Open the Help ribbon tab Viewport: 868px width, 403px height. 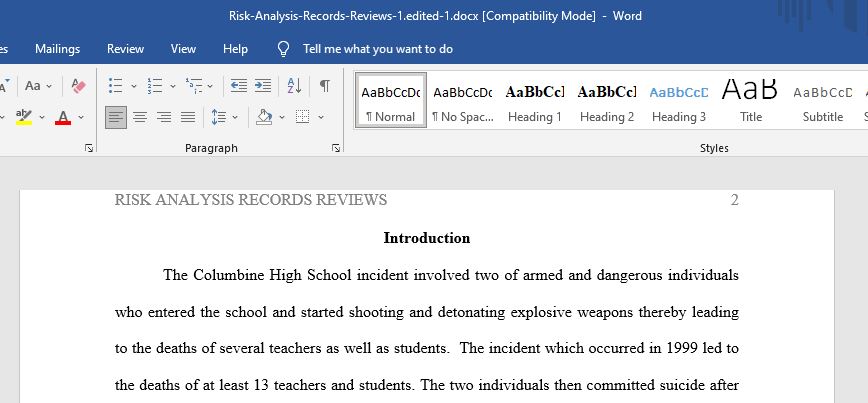pos(235,49)
